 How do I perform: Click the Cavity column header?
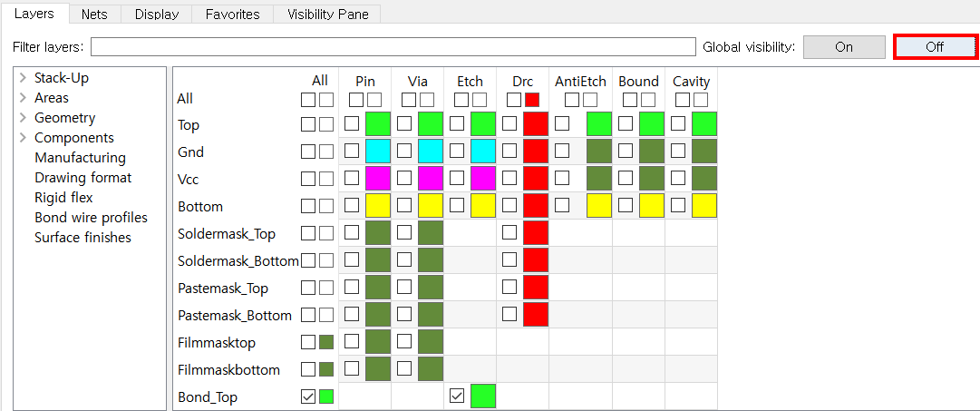coord(691,82)
